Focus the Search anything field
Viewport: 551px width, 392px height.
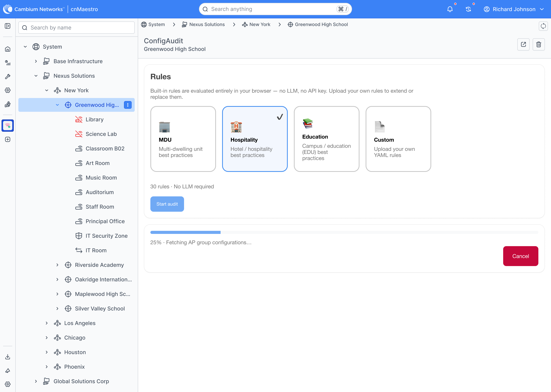(275, 9)
